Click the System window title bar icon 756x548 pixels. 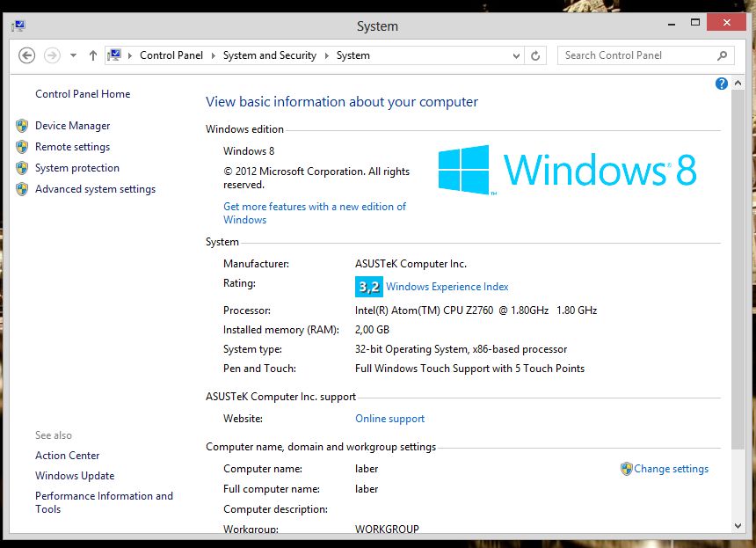(18, 26)
